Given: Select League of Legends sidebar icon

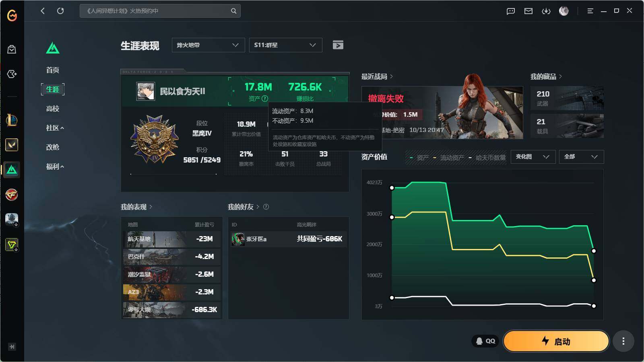Looking at the screenshot, I should (x=12, y=120).
